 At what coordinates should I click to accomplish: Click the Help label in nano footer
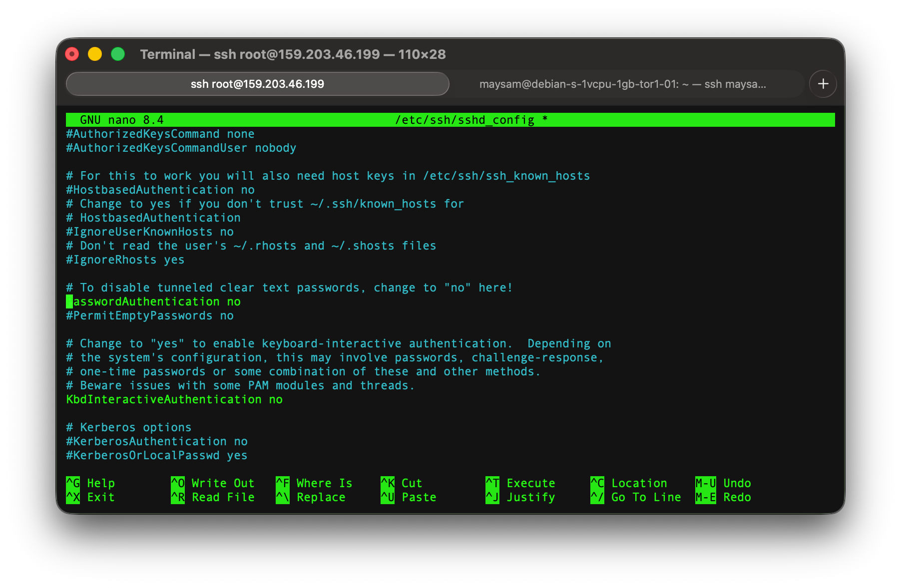click(x=101, y=483)
